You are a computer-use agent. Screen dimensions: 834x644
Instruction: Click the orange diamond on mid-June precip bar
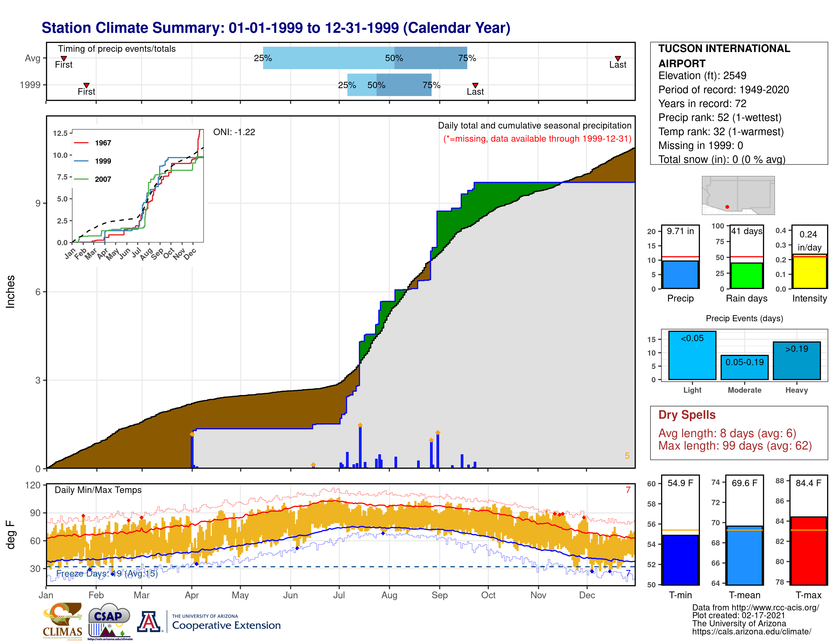[x=313, y=465]
